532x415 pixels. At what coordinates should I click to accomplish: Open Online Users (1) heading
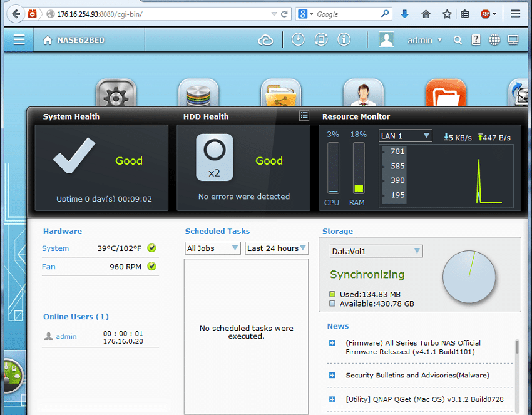[76, 317]
